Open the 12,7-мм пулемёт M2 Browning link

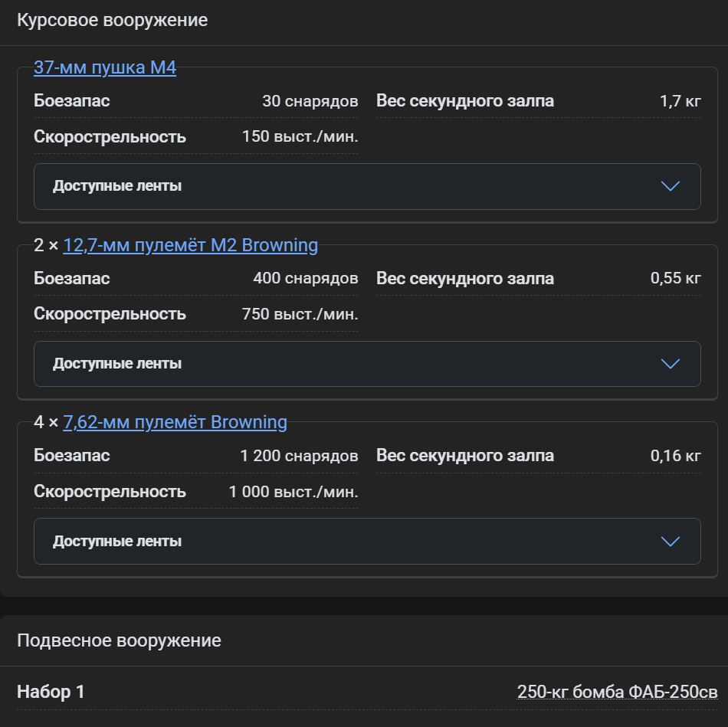coord(190,245)
